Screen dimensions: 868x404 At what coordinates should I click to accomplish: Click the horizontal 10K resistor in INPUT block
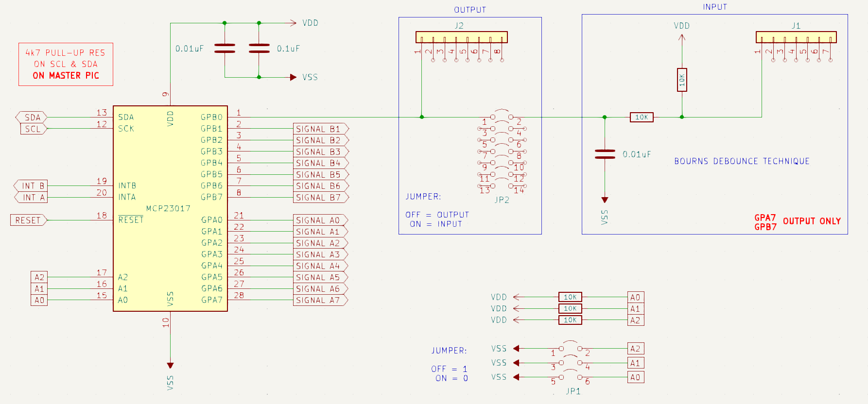[x=642, y=117]
